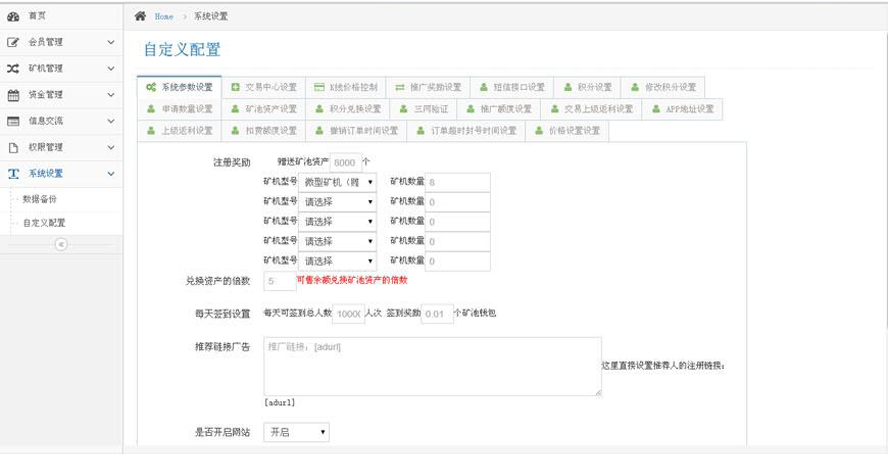The image size is (888, 454).
Task: Click the user icon on 修改积分设置 tab
Action: 635,87
